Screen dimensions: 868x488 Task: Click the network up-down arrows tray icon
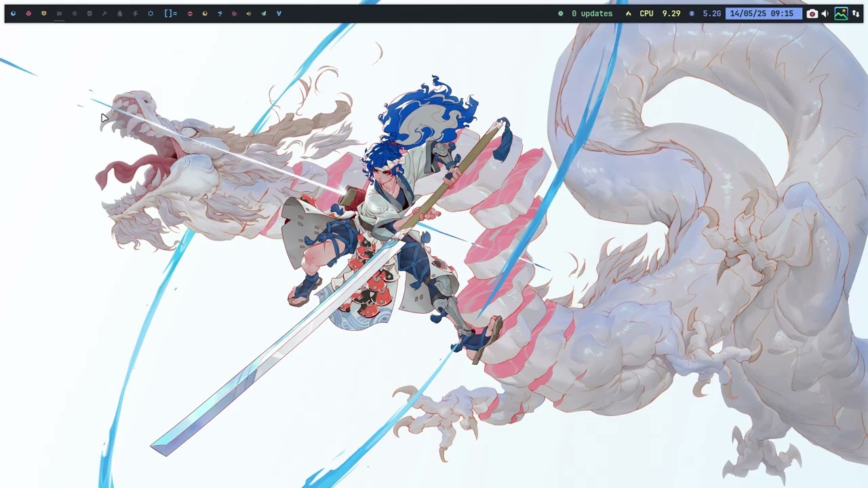(x=856, y=14)
